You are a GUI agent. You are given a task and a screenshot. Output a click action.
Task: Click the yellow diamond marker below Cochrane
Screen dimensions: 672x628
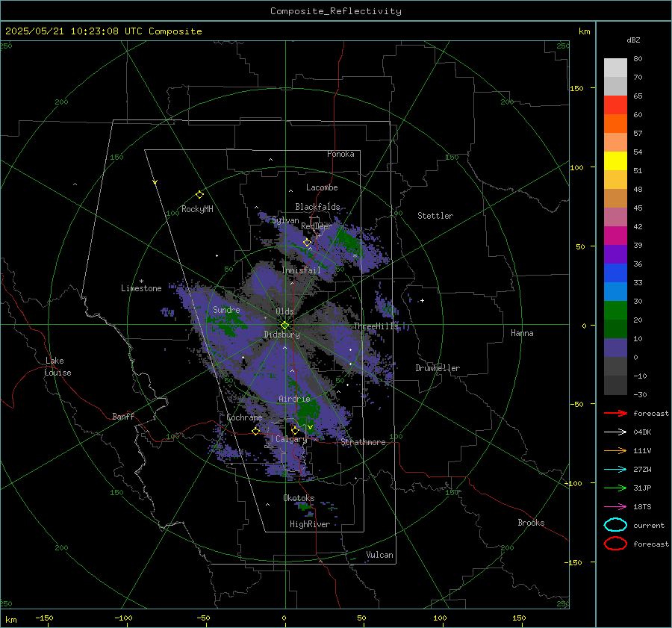tap(256, 431)
